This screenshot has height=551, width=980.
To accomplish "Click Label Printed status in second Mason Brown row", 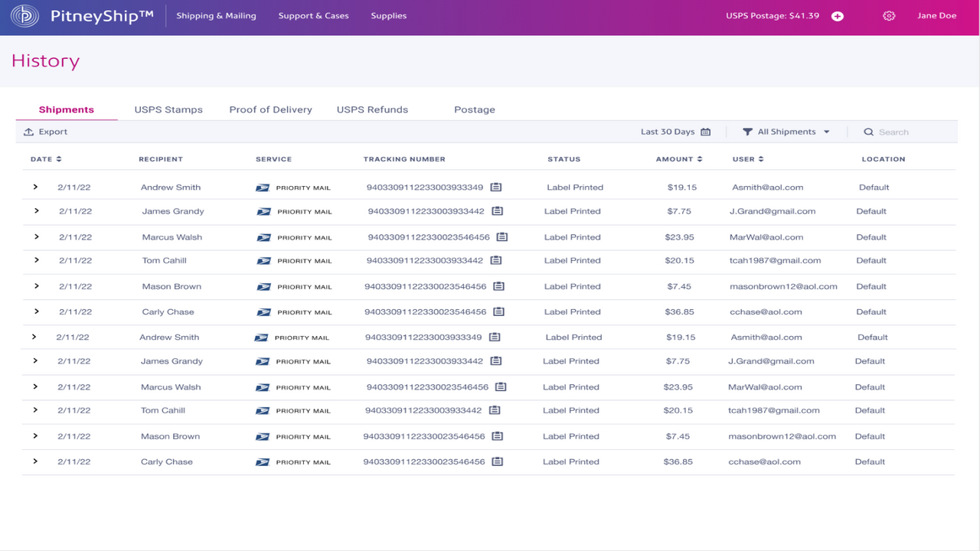I will pyautogui.click(x=571, y=436).
